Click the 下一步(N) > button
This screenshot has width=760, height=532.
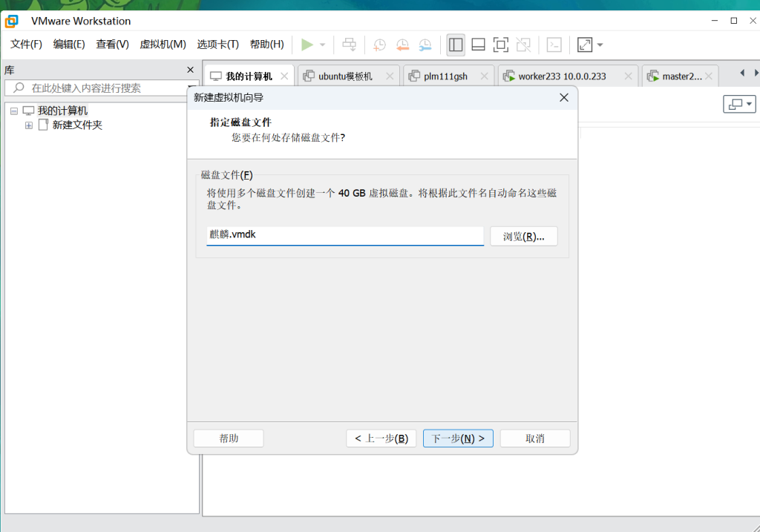point(458,439)
